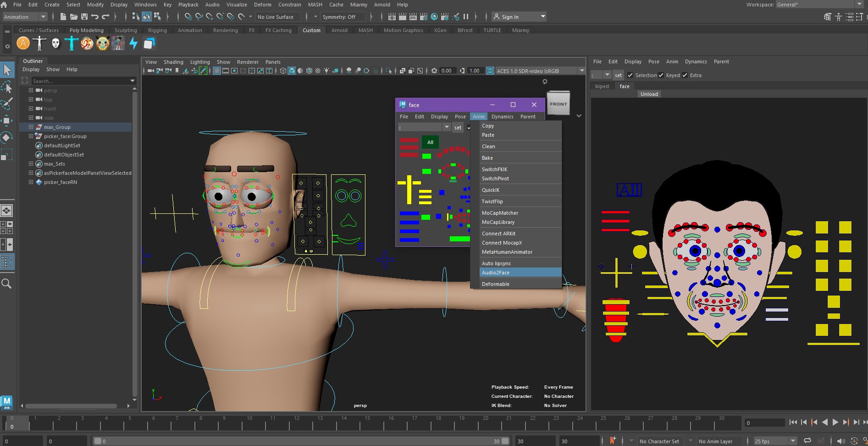Click the Unload button in picker panel
This screenshot has width=868, height=446.
649,94
